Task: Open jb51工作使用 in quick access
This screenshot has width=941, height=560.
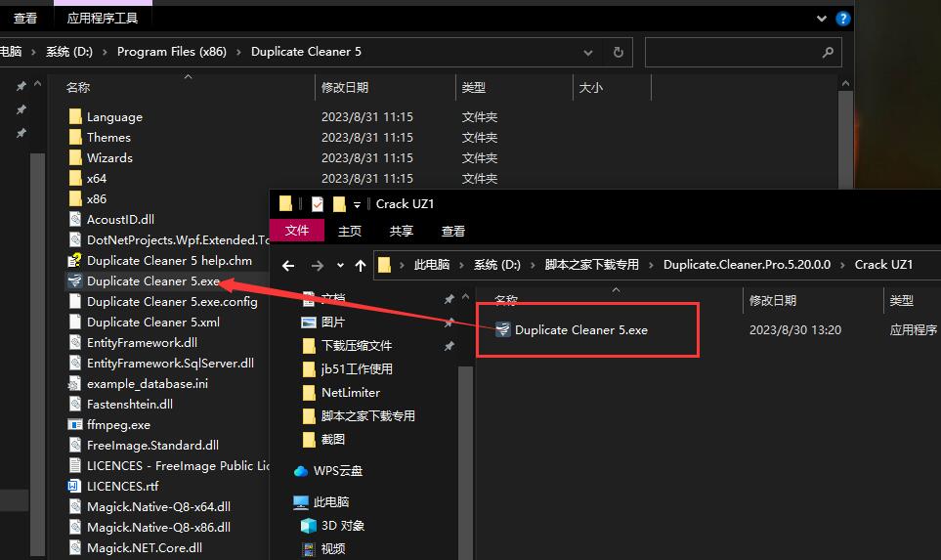Action: click(x=357, y=369)
